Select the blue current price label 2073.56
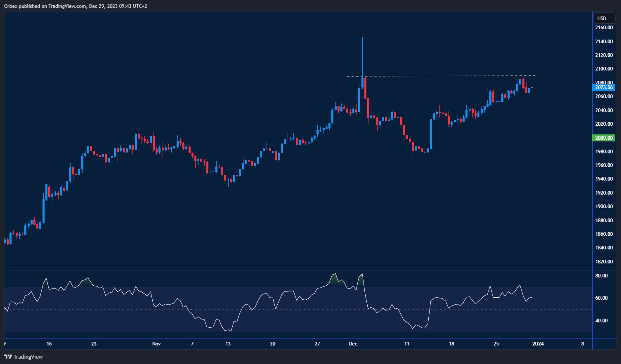This screenshot has height=364, width=621. [x=603, y=87]
